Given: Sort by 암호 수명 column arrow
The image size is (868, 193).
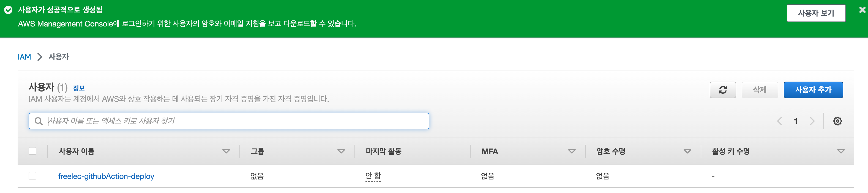Looking at the screenshot, I should coord(687,151).
